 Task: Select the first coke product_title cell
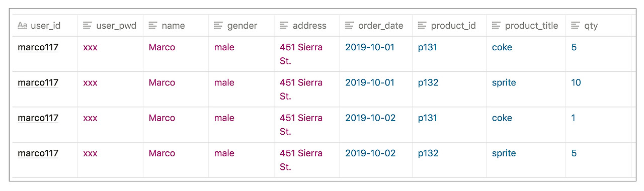point(526,54)
